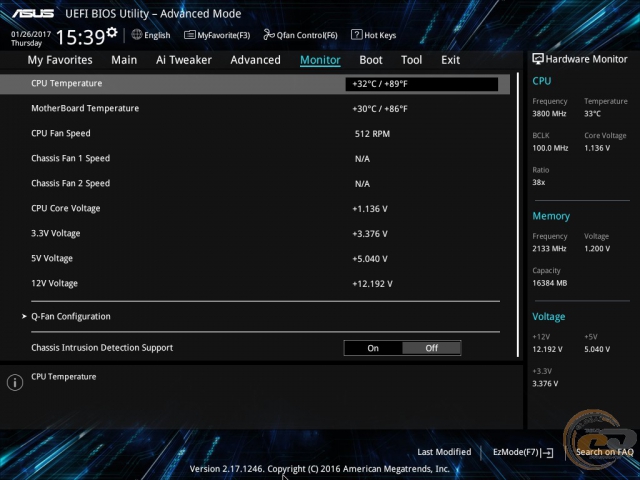The image size is (640, 480).
Task: Click the +3.376 V value
Action: pos(370,234)
